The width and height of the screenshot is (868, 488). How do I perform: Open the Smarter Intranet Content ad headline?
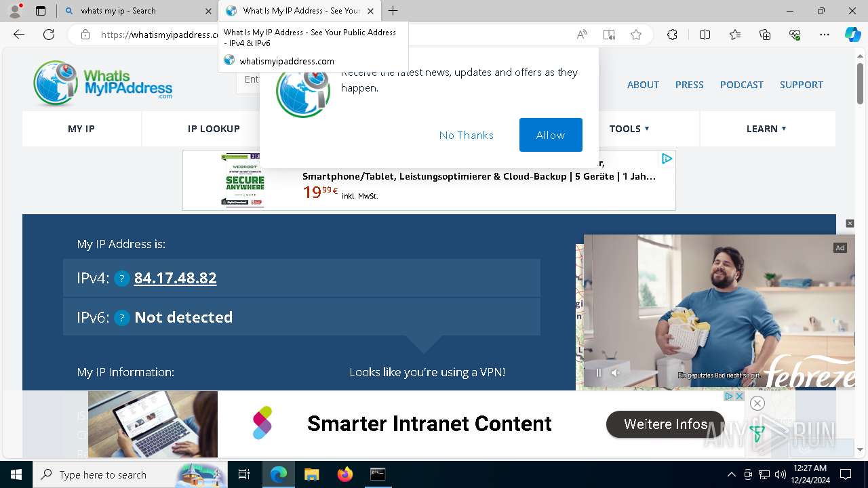tap(429, 424)
